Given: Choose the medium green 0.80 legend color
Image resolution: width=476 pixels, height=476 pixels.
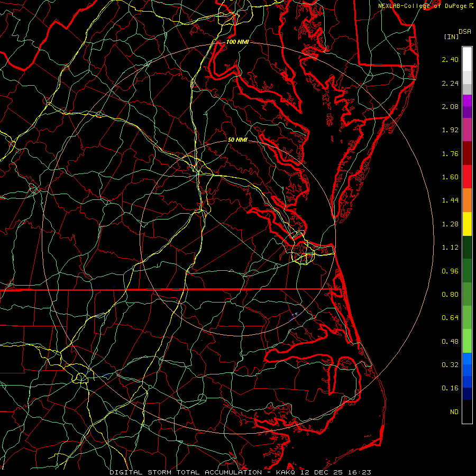Looking at the screenshot, I should click(467, 294).
